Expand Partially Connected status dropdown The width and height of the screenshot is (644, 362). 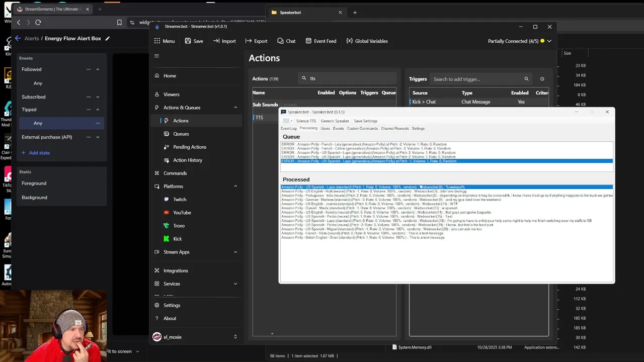tap(549, 41)
